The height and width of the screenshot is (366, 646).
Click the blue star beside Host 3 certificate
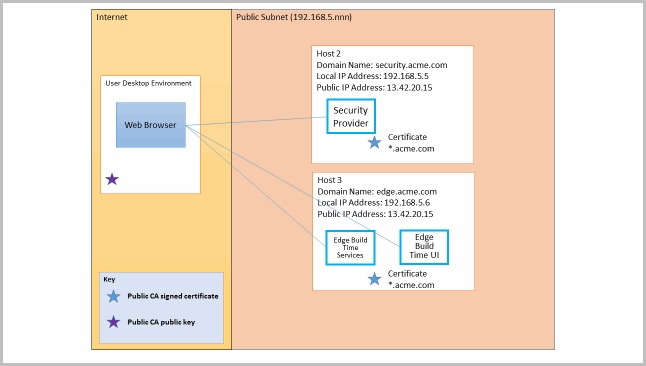(374, 279)
